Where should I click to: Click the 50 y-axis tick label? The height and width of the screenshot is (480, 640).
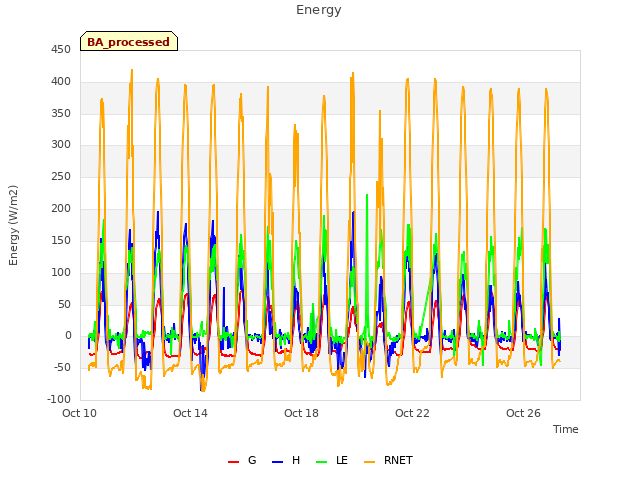click(64, 304)
